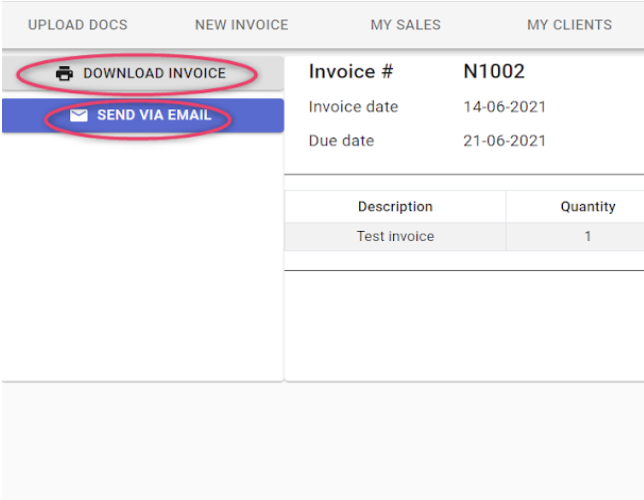The height and width of the screenshot is (500, 644).
Task: Open the Upload Docs tab
Action: click(78, 25)
